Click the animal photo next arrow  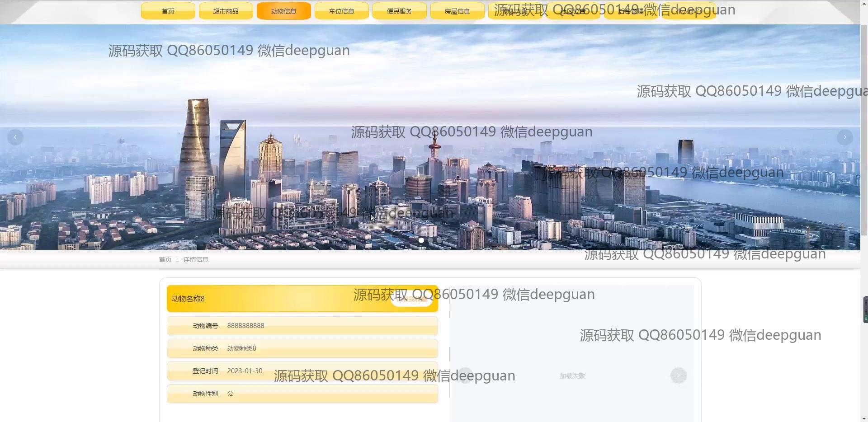pos(678,375)
